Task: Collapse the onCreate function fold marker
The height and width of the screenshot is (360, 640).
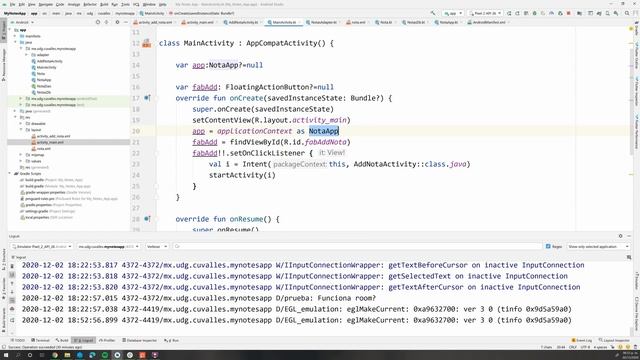Action: point(156,98)
